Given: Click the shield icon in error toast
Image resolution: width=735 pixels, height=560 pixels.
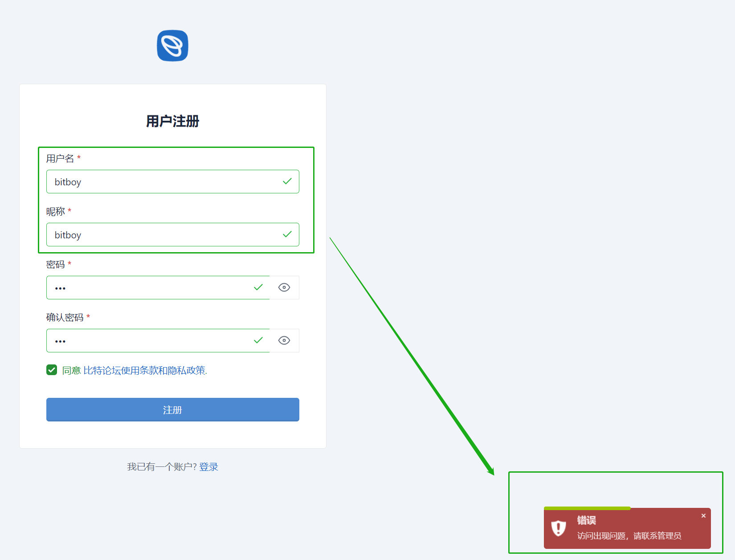Looking at the screenshot, I should coord(558,528).
